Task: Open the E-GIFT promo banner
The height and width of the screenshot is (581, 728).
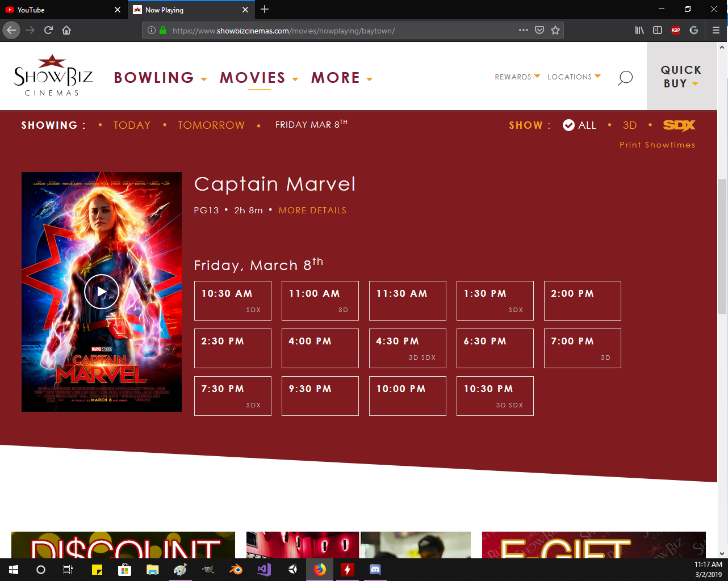Action: (x=593, y=545)
